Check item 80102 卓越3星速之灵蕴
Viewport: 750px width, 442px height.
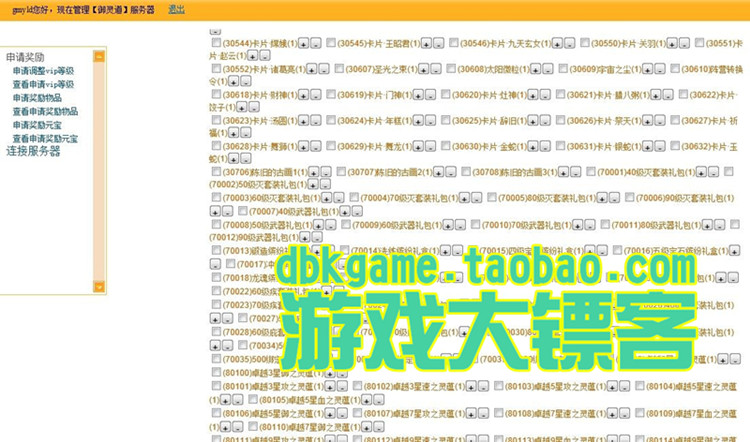coord(357,386)
